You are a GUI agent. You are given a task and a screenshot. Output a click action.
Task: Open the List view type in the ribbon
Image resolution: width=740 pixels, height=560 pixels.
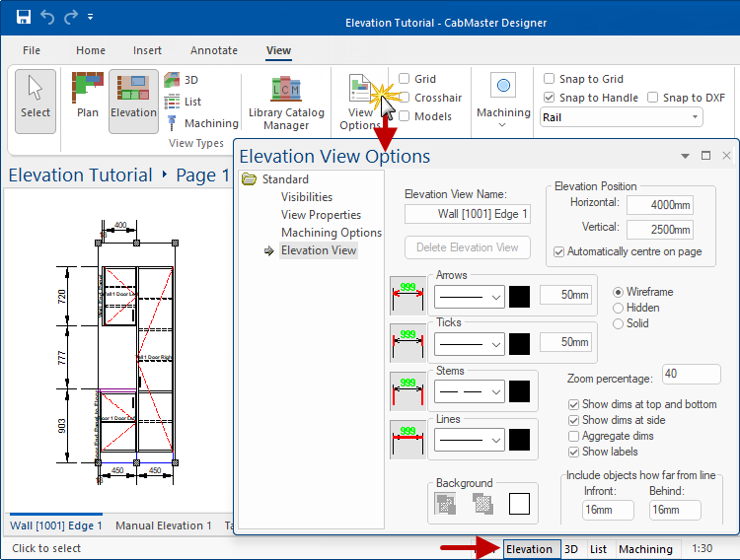[x=183, y=102]
